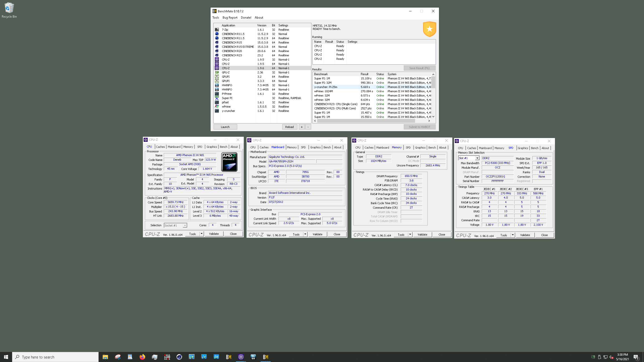Open the notification center icon
Screen dimensions: 644x362
(636, 357)
